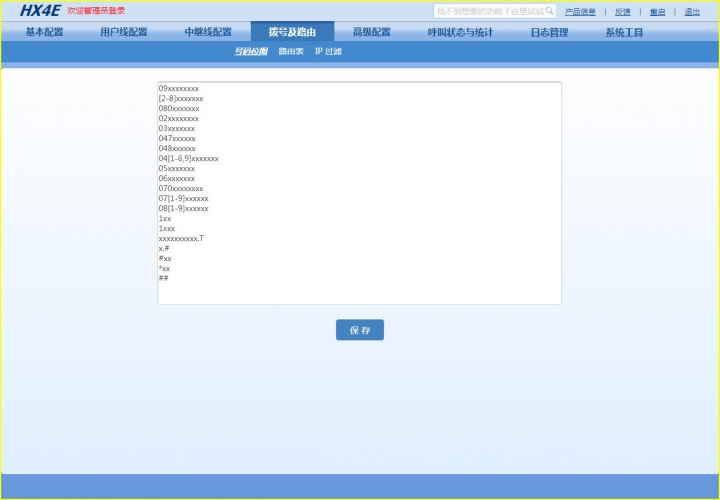Screen dimensions: 720x500
Task: Click the line starting with 03
Action: click(177, 129)
